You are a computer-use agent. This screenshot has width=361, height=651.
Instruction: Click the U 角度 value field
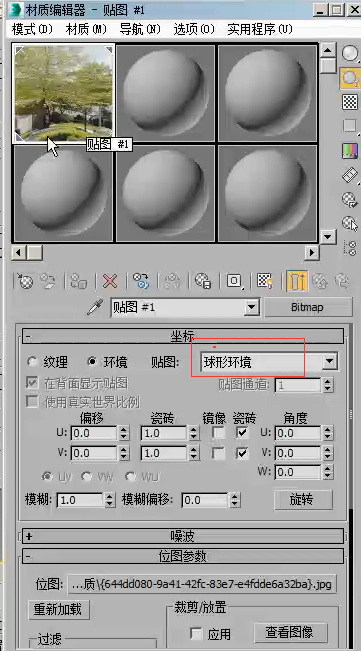(298, 433)
